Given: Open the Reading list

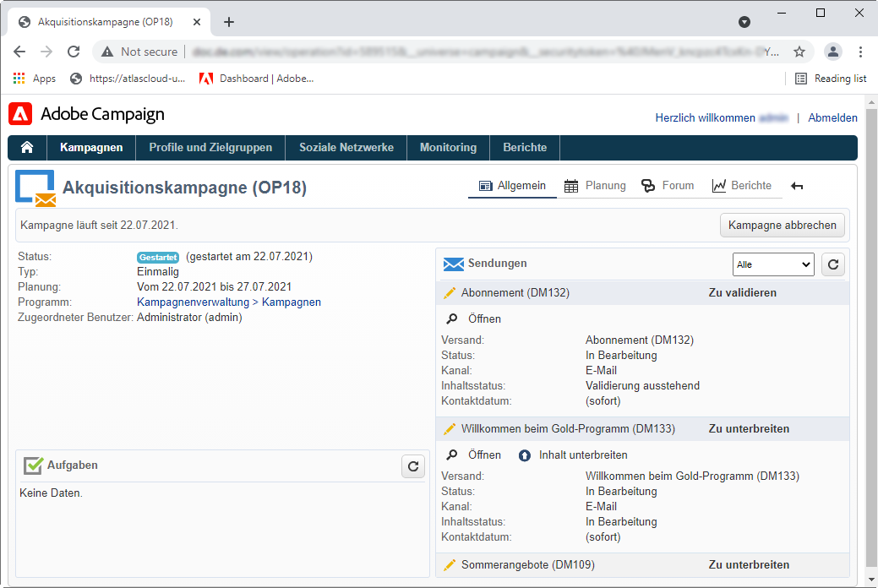Looking at the screenshot, I should click(x=831, y=79).
